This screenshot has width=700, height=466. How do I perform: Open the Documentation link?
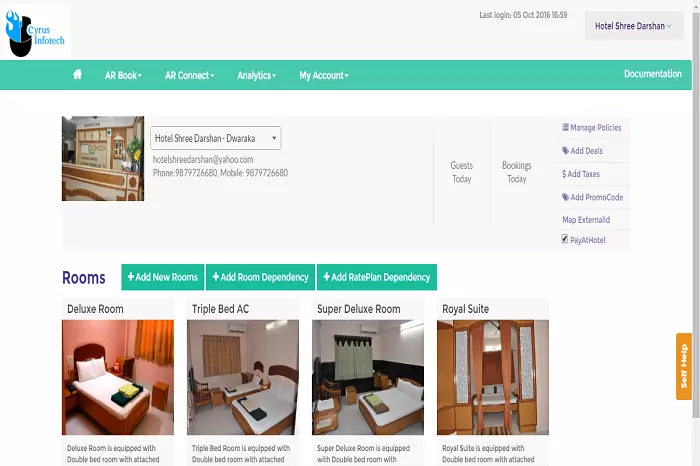[652, 74]
